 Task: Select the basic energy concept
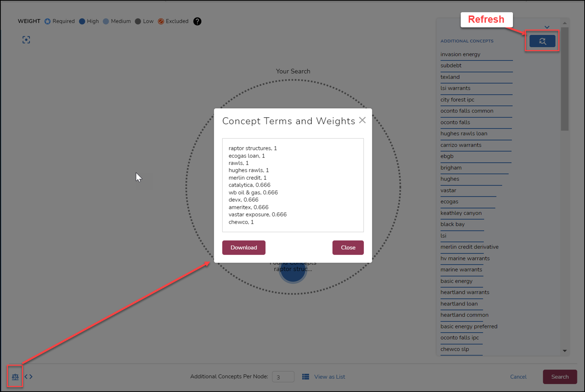coord(456,281)
